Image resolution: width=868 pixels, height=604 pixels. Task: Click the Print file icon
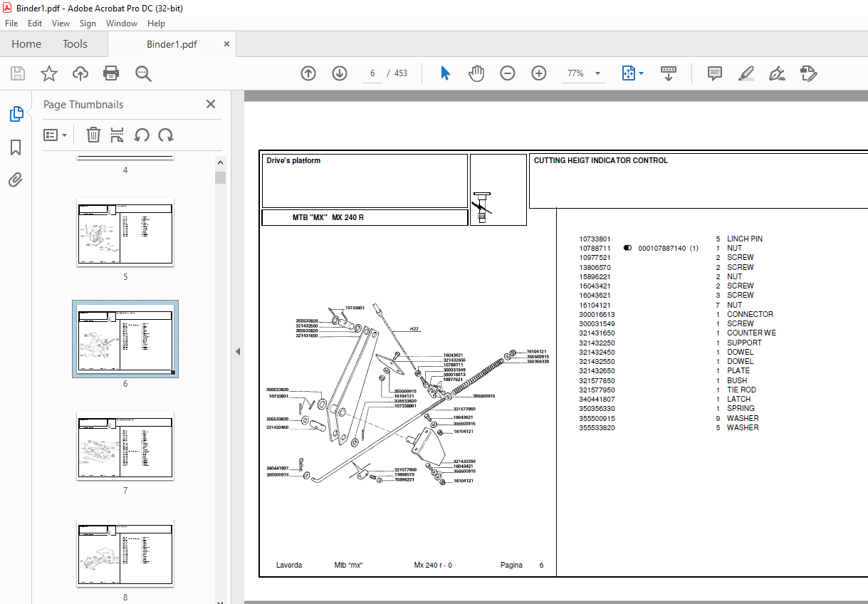111,73
